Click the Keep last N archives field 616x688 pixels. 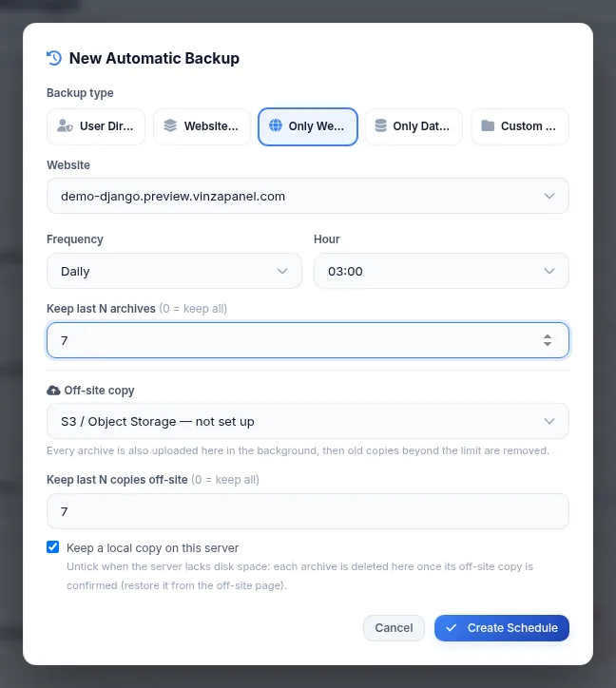(x=308, y=340)
